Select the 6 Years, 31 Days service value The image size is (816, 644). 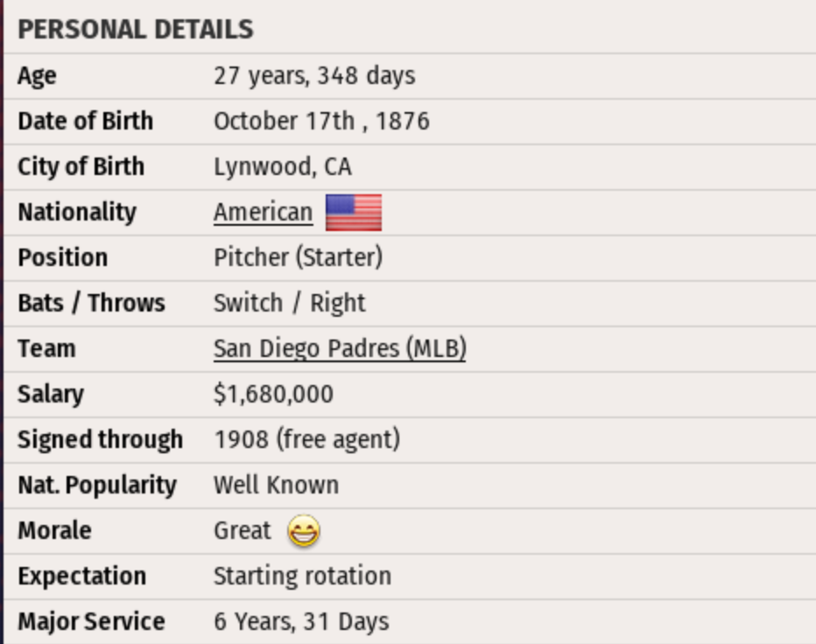click(301, 622)
